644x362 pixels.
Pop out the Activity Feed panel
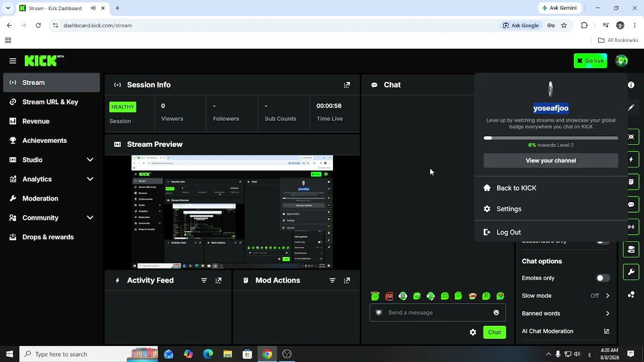[218, 281]
